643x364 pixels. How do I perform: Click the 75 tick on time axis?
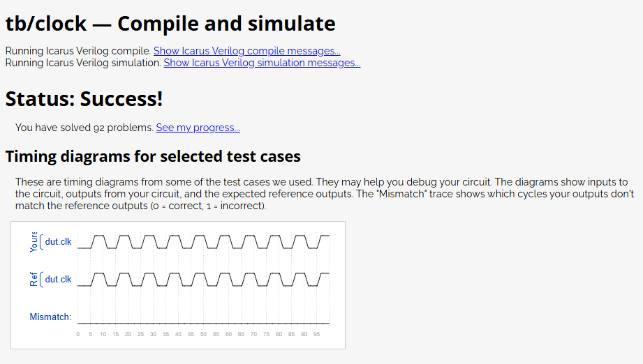(266, 334)
